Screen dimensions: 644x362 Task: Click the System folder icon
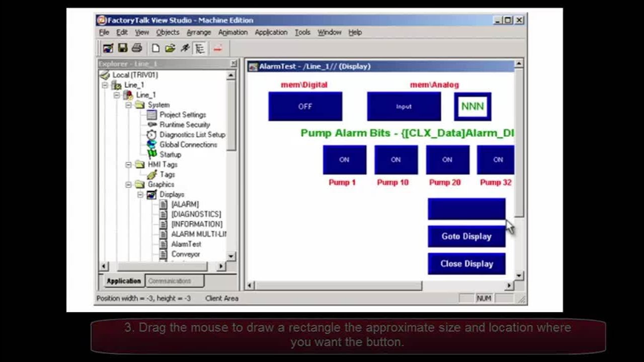point(140,105)
